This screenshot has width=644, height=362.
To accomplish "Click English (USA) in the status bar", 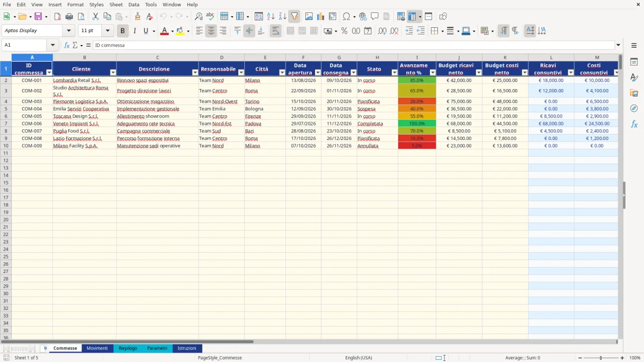I will coord(358,358).
